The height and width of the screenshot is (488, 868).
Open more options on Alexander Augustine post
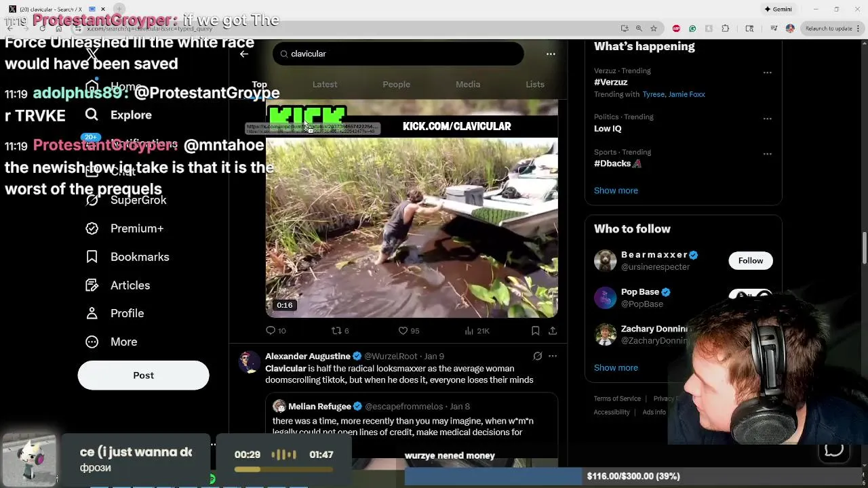[553, 356]
